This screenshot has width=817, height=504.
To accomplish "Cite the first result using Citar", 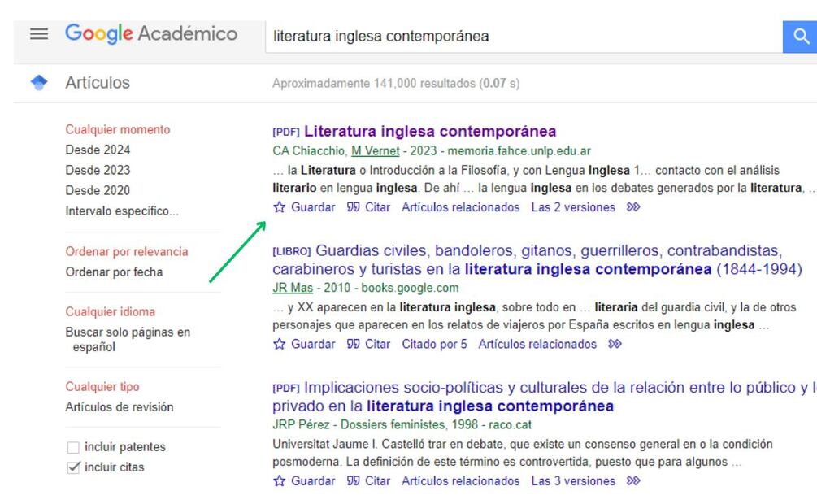I will (368, 207).
